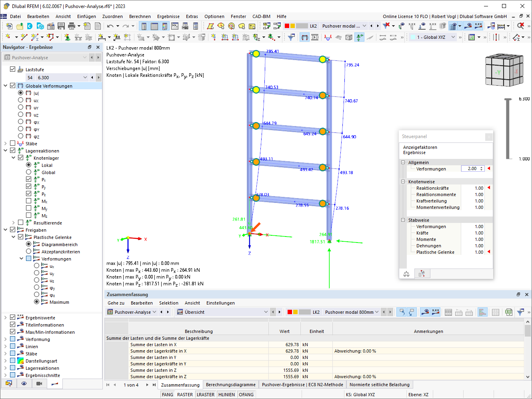Screen dimensions: 532x399
Task: Click the show result values x.xx icon
Action: pyautogui.click(x=478, y=26)
